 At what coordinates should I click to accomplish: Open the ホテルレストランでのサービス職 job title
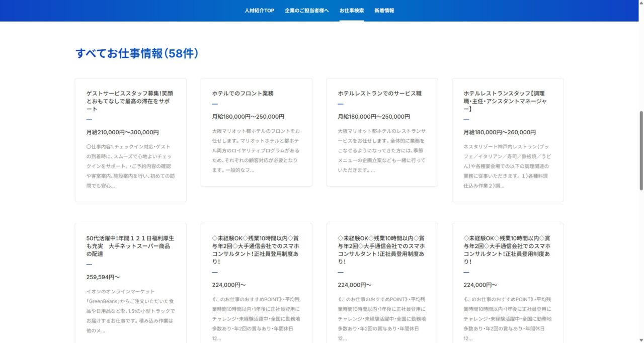tap(379, 94)
